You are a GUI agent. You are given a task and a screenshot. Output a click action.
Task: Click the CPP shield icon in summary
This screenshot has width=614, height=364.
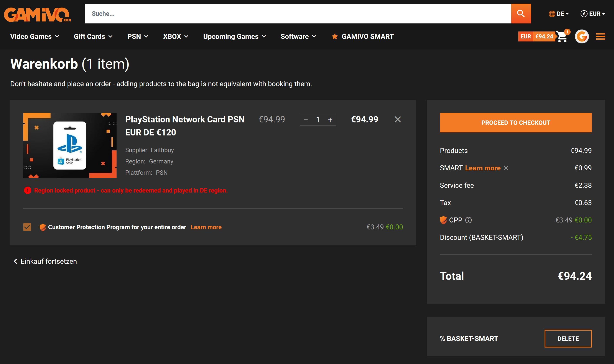point(443,220)
